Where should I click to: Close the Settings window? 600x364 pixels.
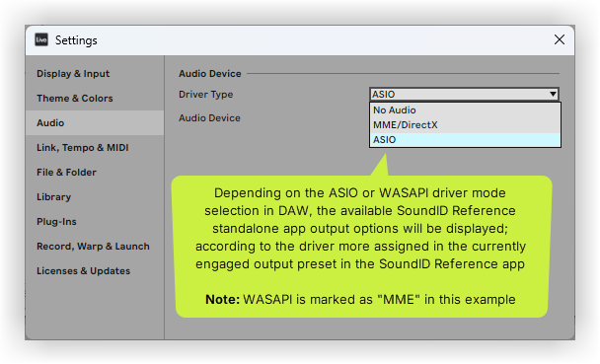coord(560,39)
